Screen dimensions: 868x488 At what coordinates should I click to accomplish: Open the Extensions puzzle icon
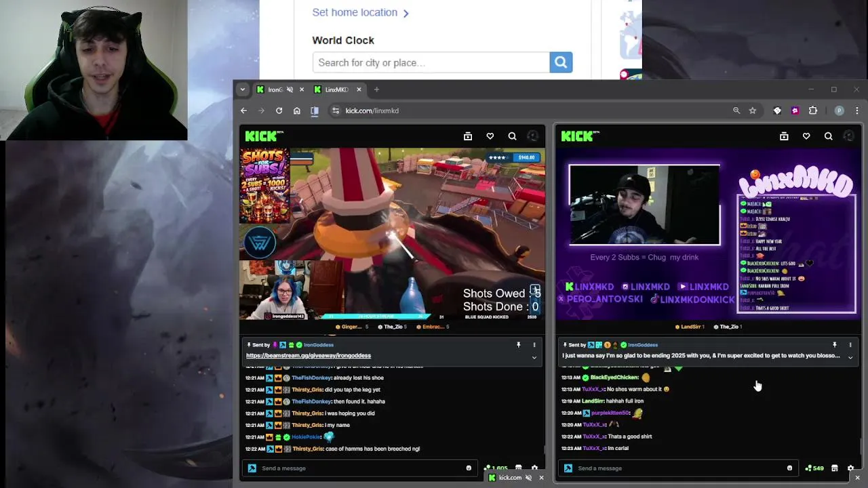click(x=813, y=110)
